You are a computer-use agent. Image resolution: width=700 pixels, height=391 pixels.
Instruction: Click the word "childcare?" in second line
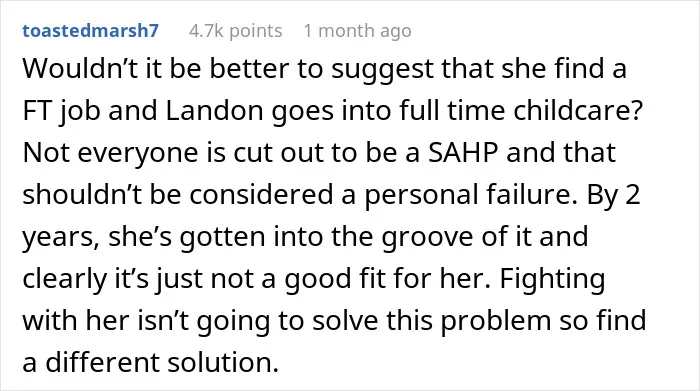(x=577, y=110)
